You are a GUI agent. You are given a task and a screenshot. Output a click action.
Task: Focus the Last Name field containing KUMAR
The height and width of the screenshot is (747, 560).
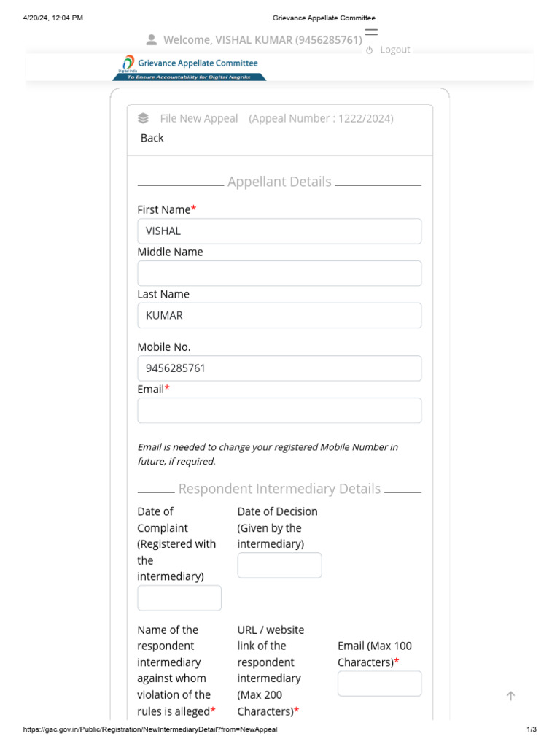tap(279, 316)
